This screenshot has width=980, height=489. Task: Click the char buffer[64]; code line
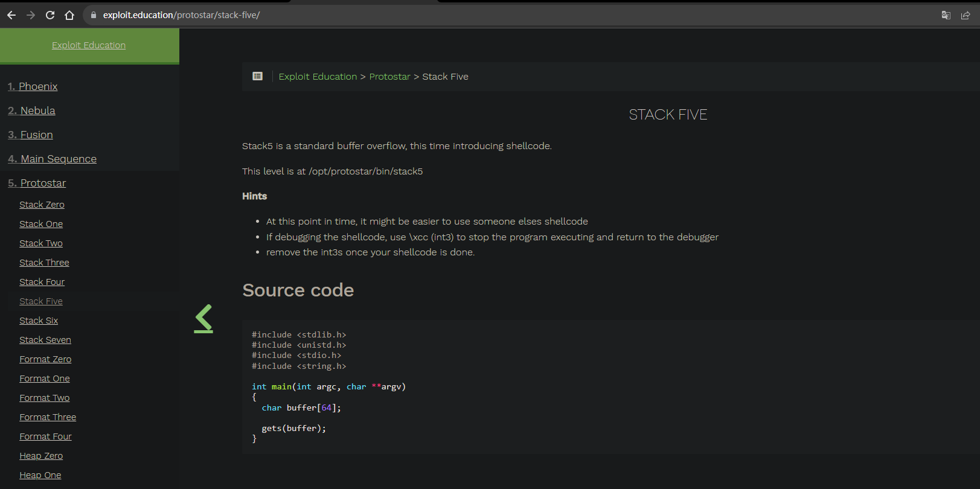(301, 408)
